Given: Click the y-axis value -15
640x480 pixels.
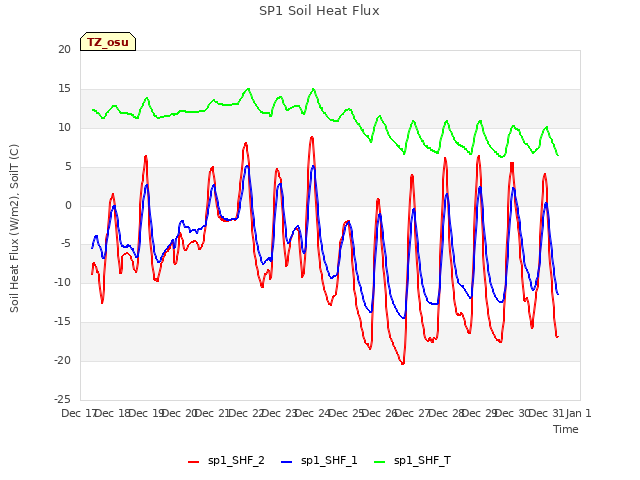Looking at the screenshot, I should tap(62, 322).
